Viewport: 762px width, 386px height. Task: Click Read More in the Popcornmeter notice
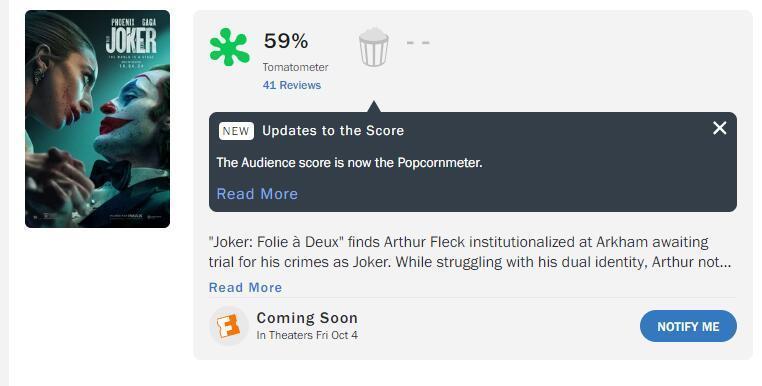click(257, 194)
